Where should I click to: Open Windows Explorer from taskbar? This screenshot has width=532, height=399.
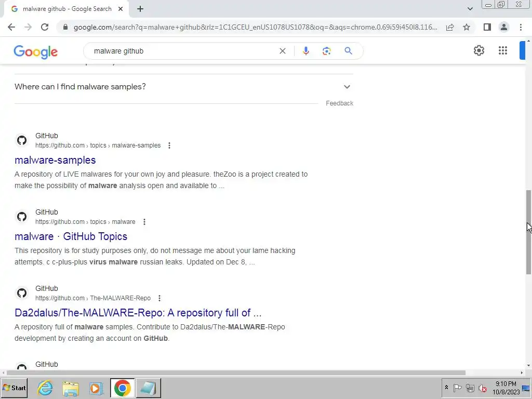click(x=71, y=388)
